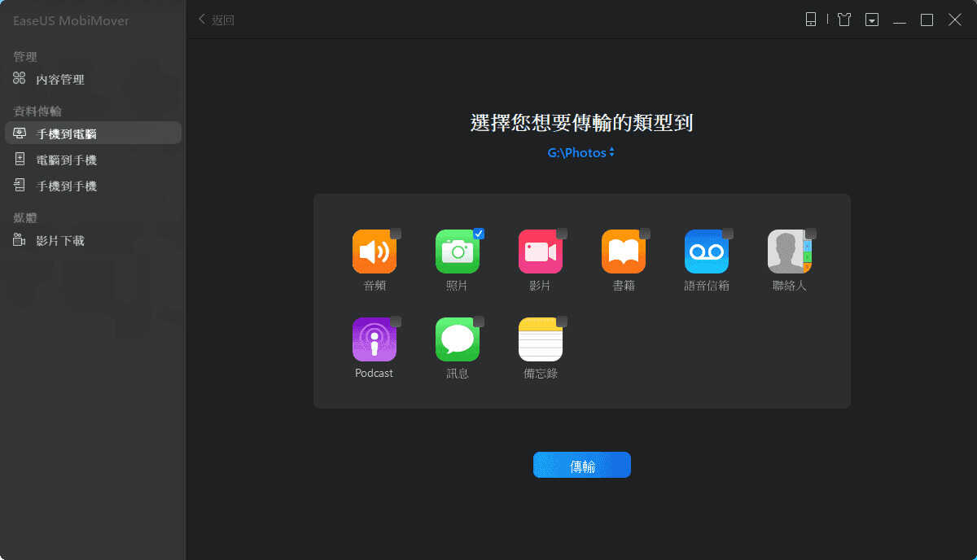Click the yellow Notes icon
Viewport: 977px width, 560px height.
coord(540,339)
